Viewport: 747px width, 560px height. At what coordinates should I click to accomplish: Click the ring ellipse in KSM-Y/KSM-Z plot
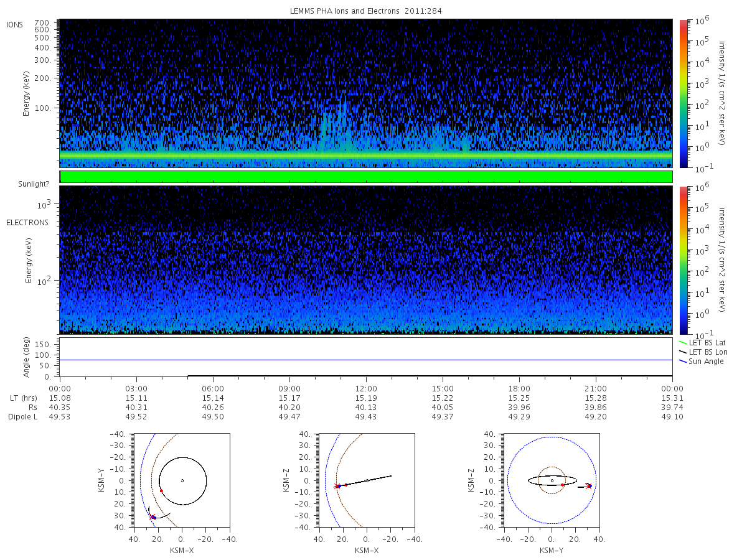click(x=552, y=480)
